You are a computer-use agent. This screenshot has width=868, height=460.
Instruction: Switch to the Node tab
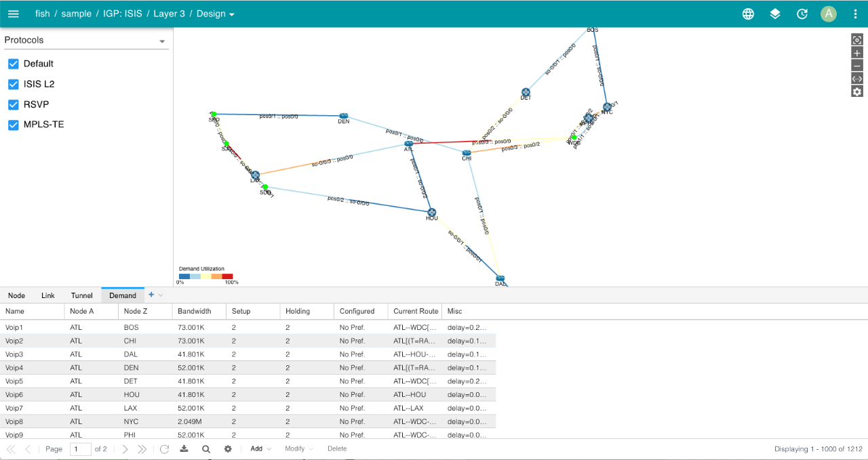coord(17,295)
